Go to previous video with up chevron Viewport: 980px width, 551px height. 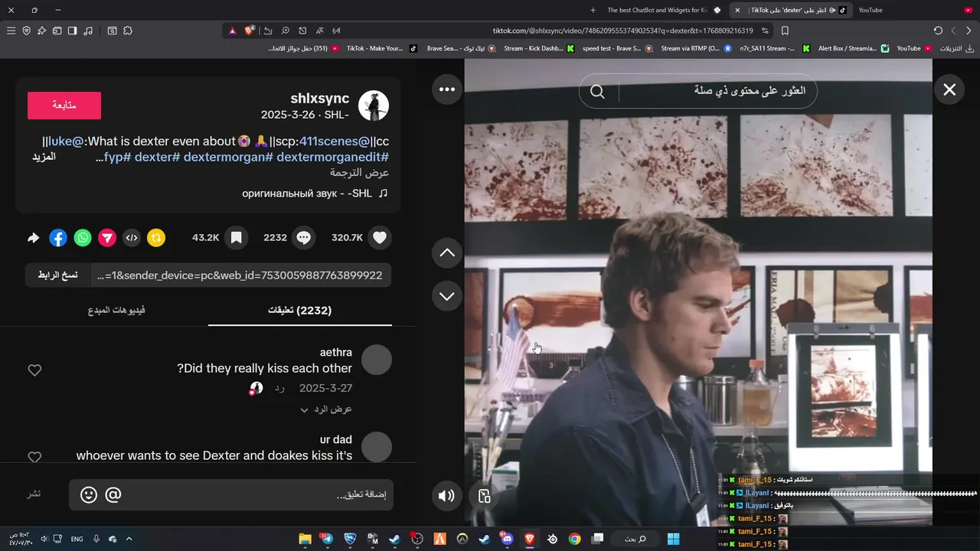click(x=447, y=253)
